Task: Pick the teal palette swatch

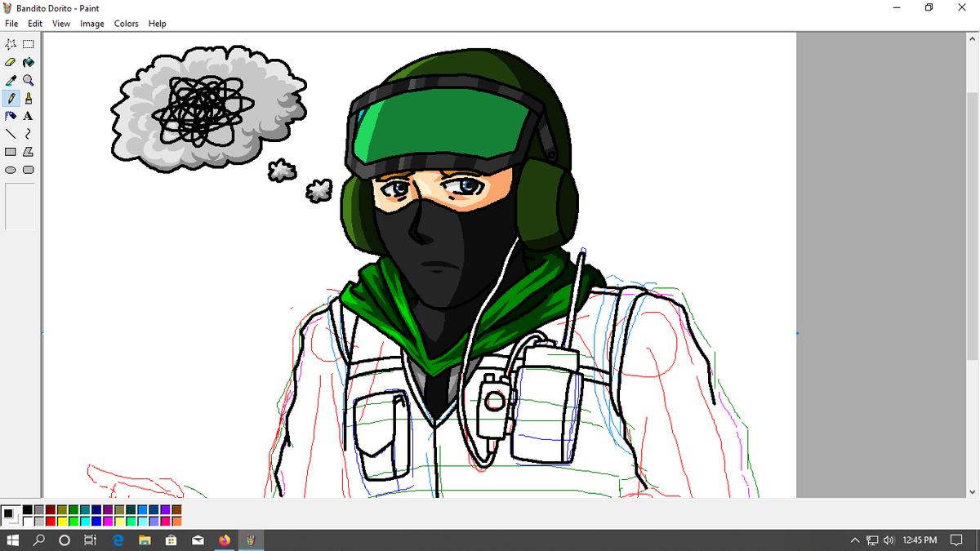Action: point(85,509)
